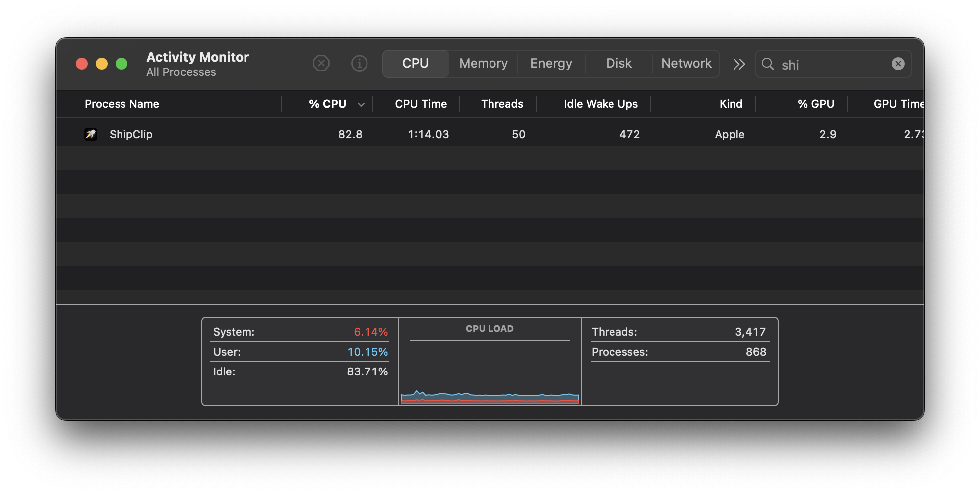980x494 pixels.
Task: Select the CPU tab
Action: coord(415,64)
